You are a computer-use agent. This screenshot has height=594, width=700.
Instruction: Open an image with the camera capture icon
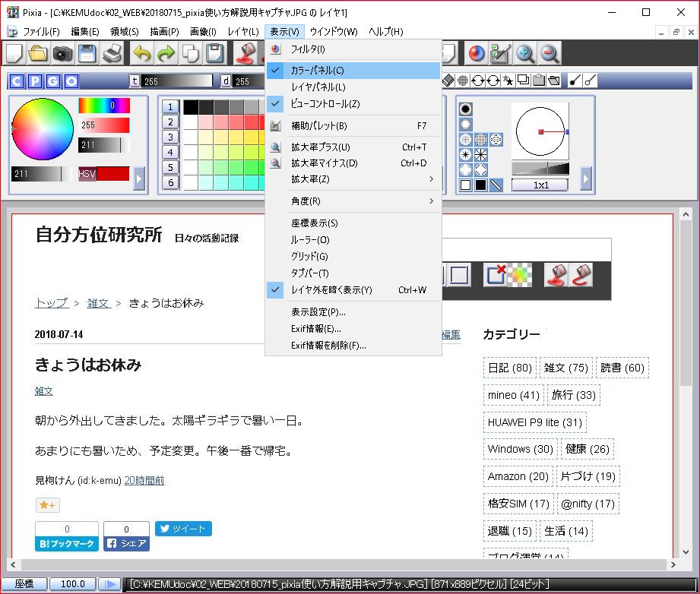(x=61, y=54)
